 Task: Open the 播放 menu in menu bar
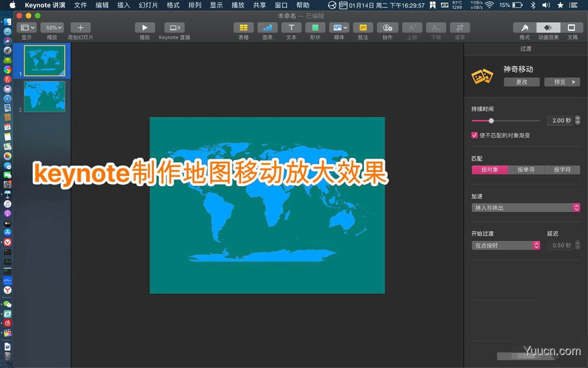[238, 5]
